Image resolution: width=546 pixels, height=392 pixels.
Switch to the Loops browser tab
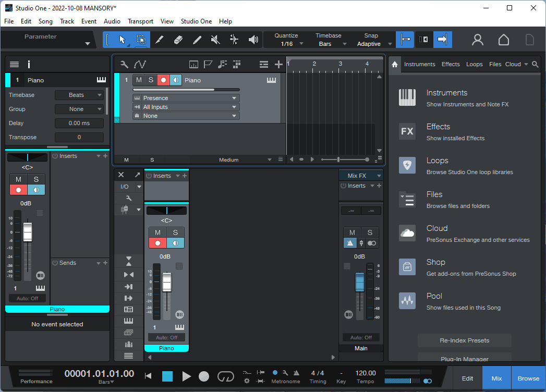(474, 64)
